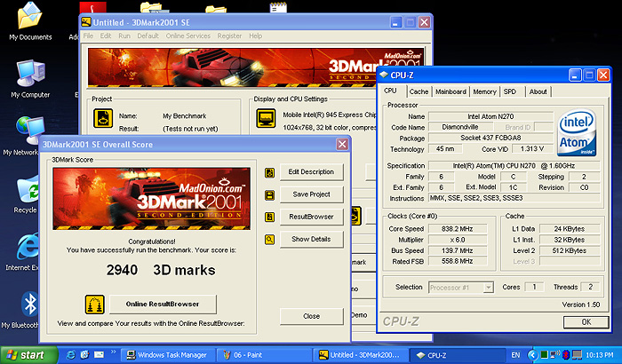Click the Display and CPU Settings monitor icon
This screenshot has width=622, height=364.
(267, 118)
